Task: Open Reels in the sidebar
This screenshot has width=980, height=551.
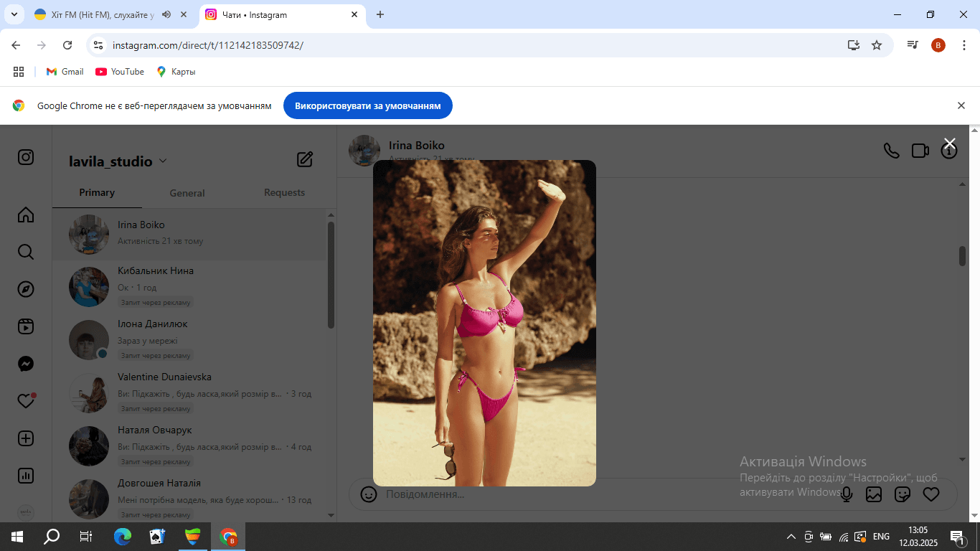Action: [x=26, y=326]
